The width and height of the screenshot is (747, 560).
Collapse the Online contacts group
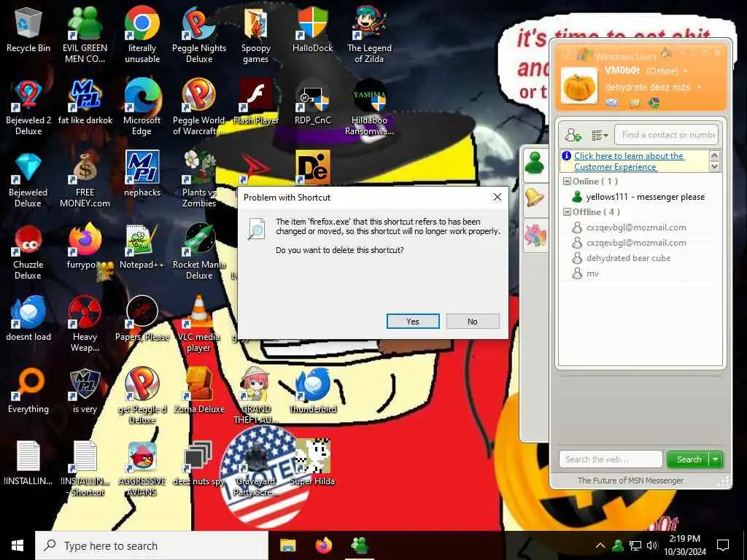pyautogui.click(x=567, y=181)
